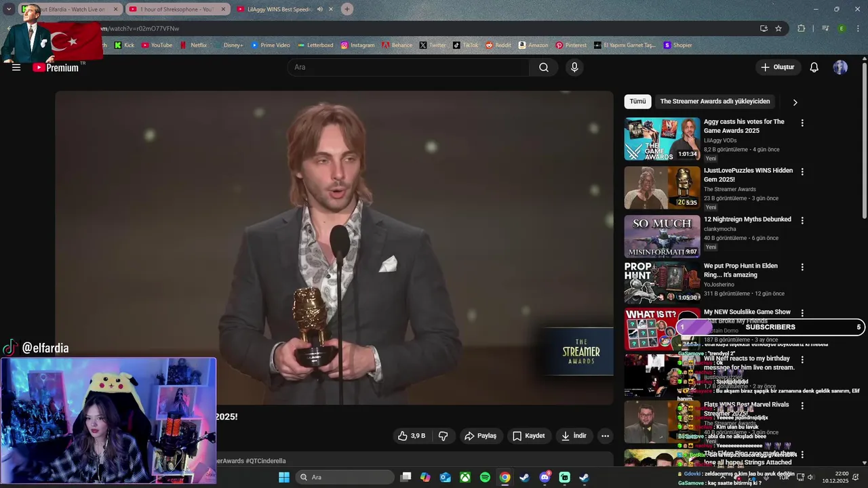The height and width of the screenshot is (488, 868).
Task: Add a new browser tab
Action: click(x=347, y=9)
